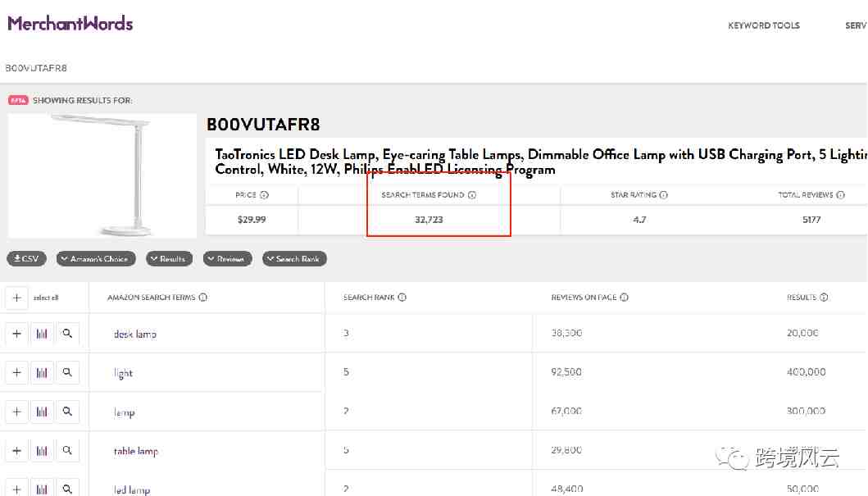Open the Reviews filter dropdown

tap(228, 258)
